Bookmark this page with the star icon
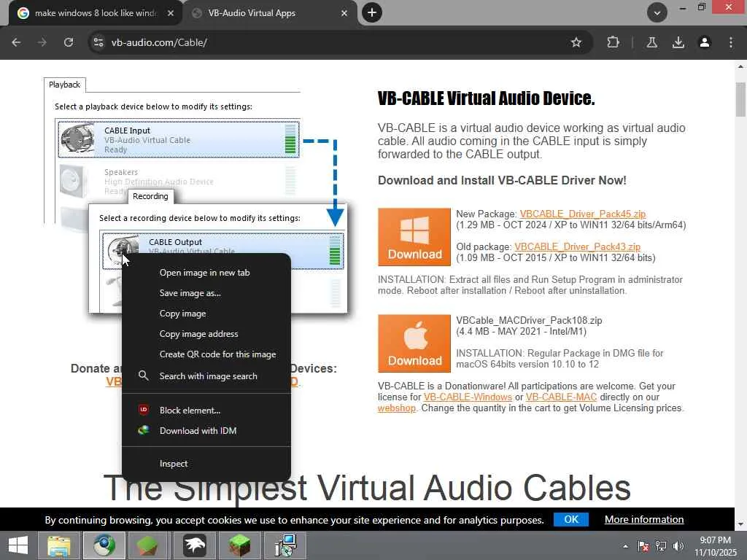The height and width of the screenshot is (560, 747). coord(576,42)
